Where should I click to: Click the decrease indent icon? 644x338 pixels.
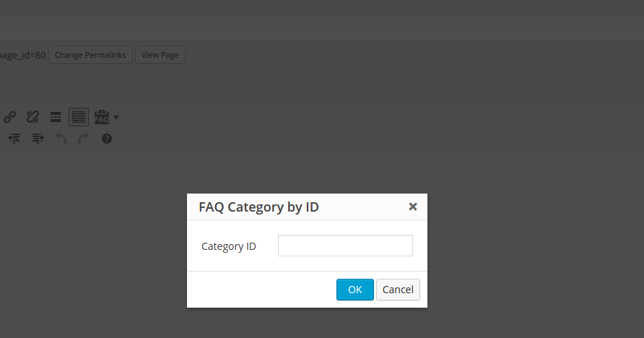pyautogui.click(x=14, y=139)
